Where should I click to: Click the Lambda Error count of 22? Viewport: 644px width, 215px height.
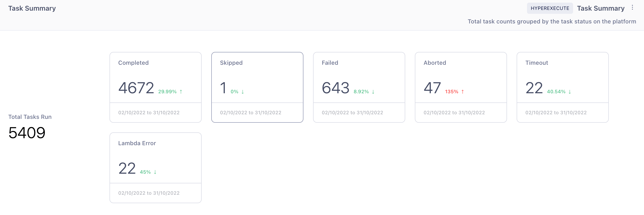(x=127, y=168)
